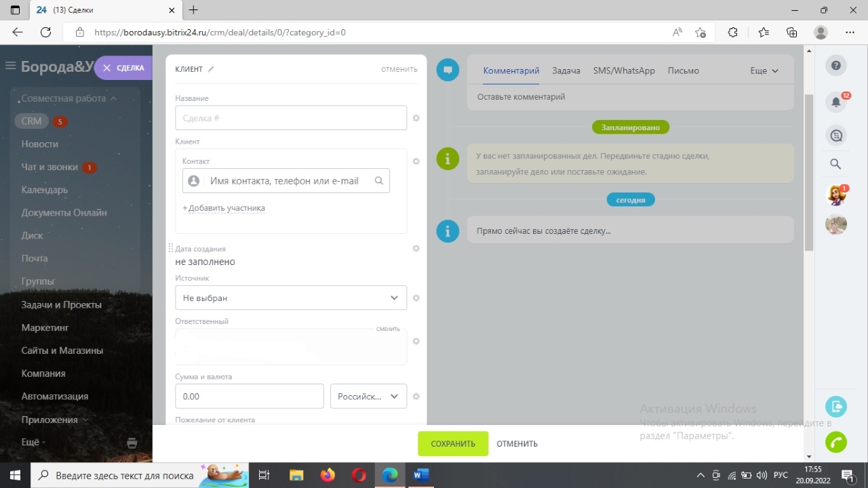Open the second user avatar in right panel
868x488 pixels.
coord(836,224)
